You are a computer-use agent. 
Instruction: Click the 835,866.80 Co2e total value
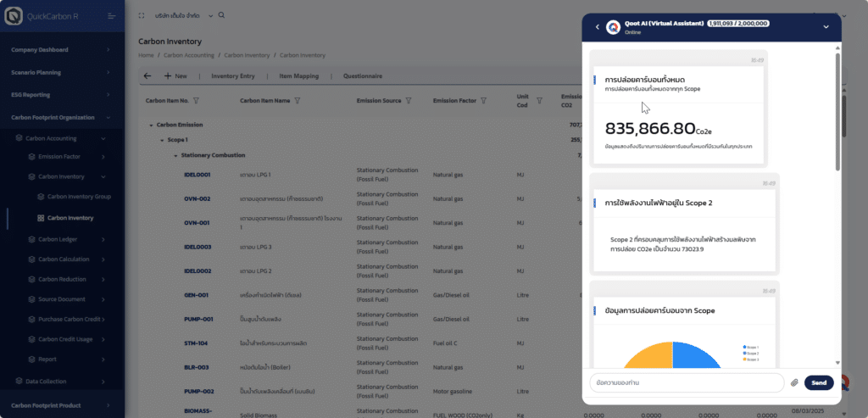[658, 128]
